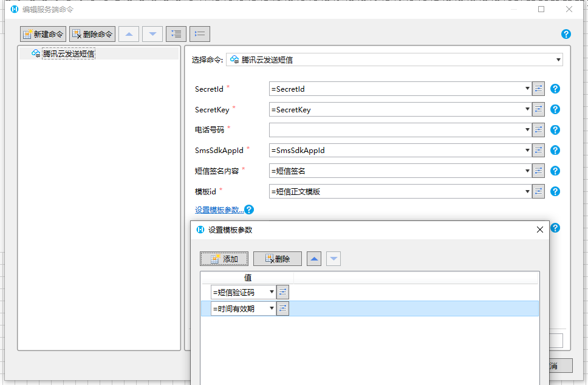Expand the 模板id dropdown arrow
588x385 pixels.
pos(527,191)
